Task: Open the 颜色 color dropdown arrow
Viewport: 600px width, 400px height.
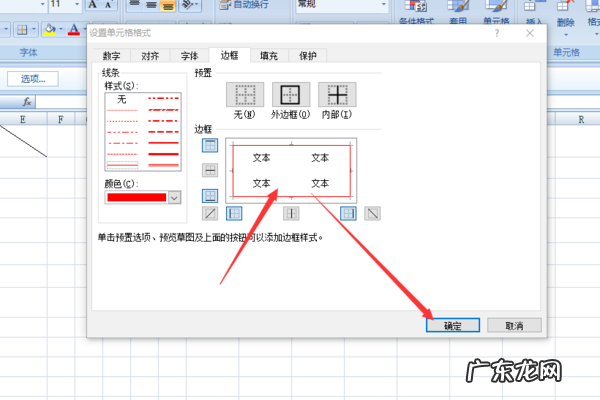Action: [174, 198]
